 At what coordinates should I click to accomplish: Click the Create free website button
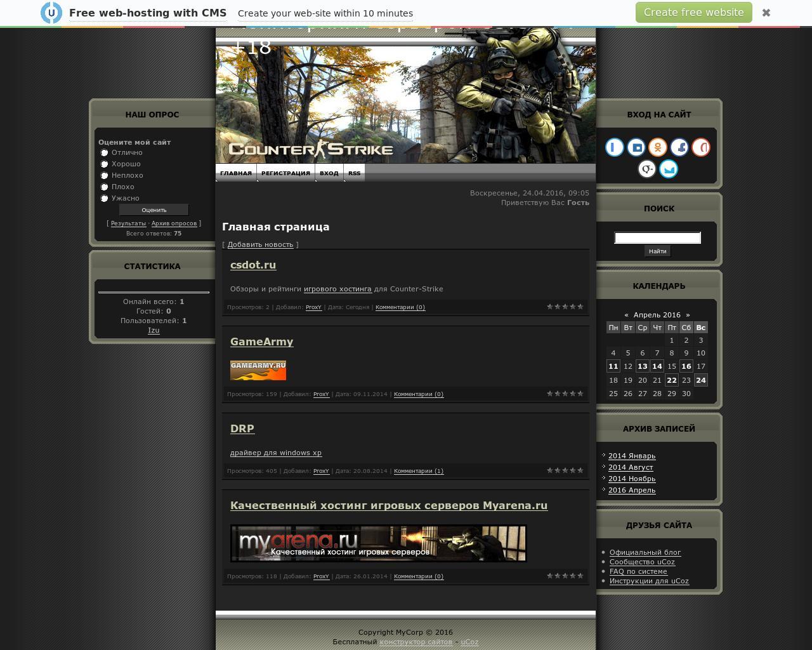693,13
